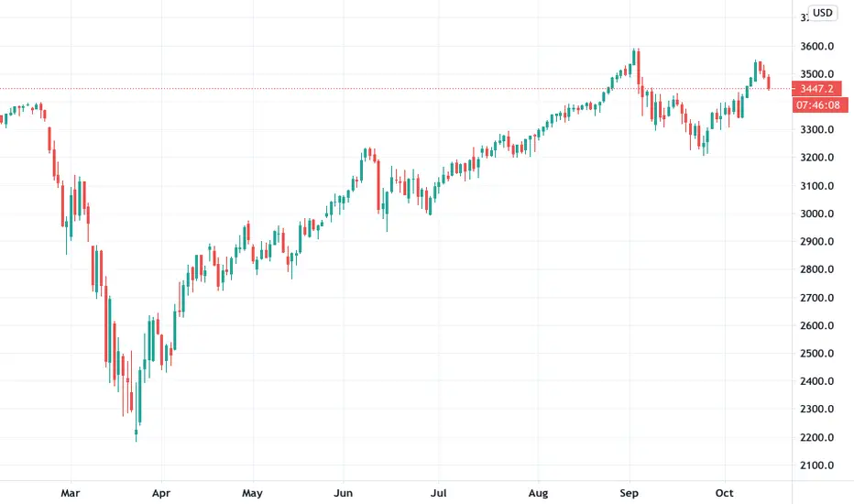
Task: Click the 2100.0 price axis label
Action: pos(816,465)
